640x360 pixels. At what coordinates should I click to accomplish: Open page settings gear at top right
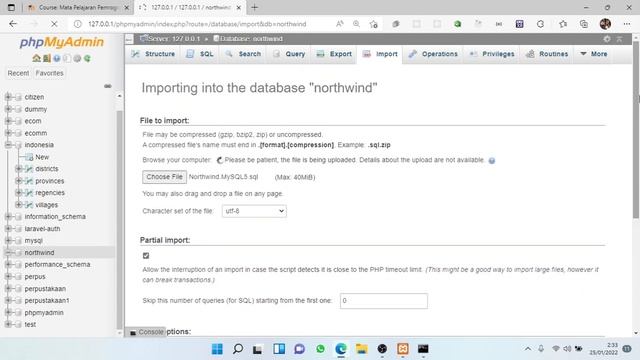tap(607, 39)
